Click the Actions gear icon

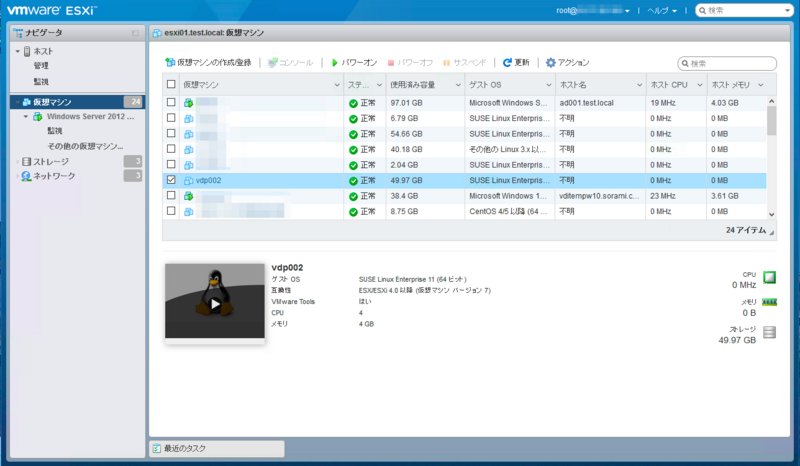tap(551, 62)
